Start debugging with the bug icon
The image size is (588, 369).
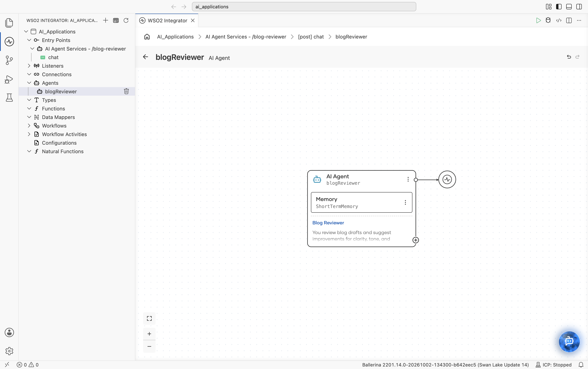click(548, 20)
